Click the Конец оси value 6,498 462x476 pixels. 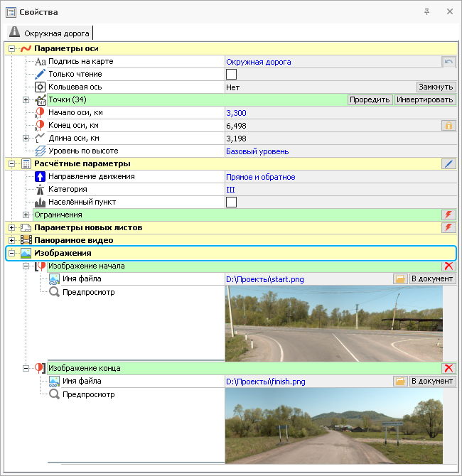[236, 126]
